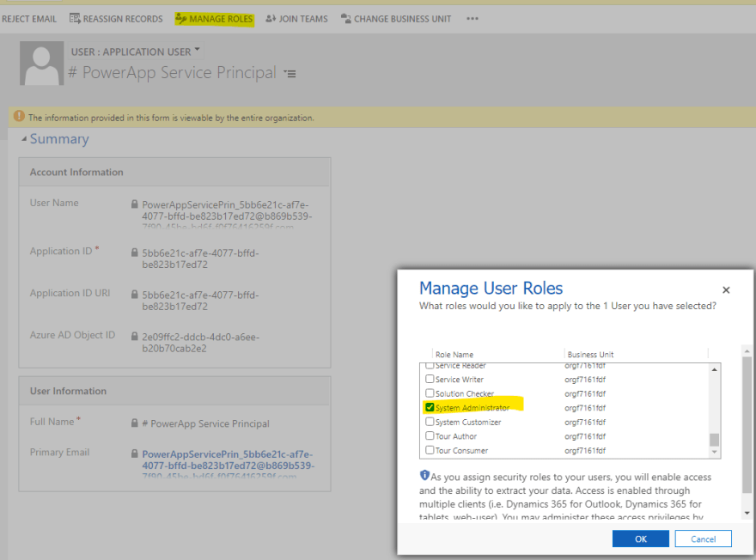Click the roles list scrollbar thumb
Image resolution: width=756 pixels, height=560 pixels.
pos(714,440)
